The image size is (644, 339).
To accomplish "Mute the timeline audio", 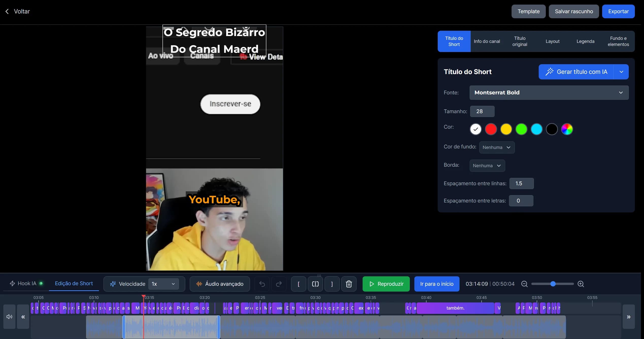I will (9, 316).
